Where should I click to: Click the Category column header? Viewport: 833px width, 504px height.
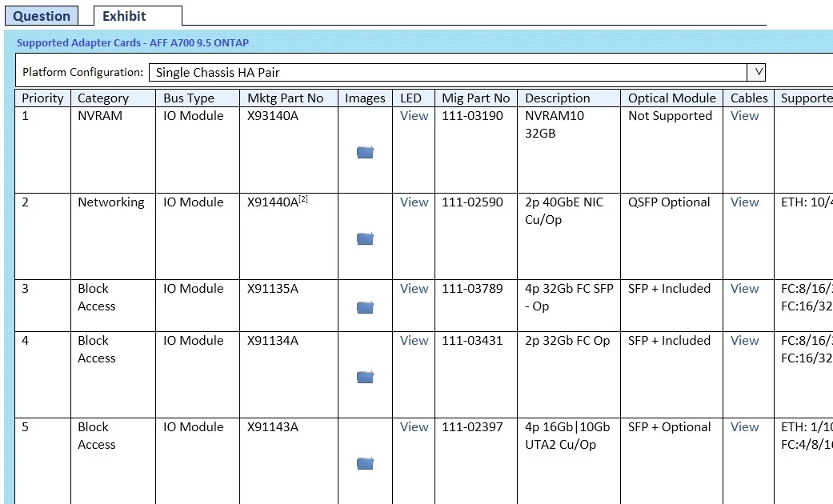113,98
